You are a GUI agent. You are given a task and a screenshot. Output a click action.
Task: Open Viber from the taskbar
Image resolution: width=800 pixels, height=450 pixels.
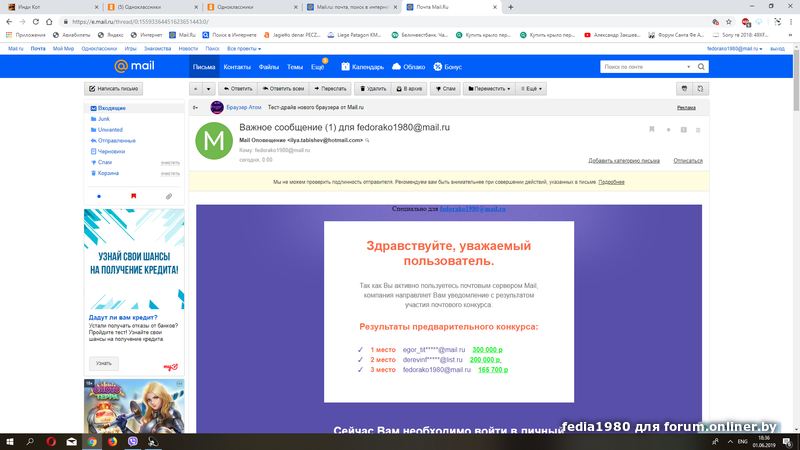click(x=133, y=442)
